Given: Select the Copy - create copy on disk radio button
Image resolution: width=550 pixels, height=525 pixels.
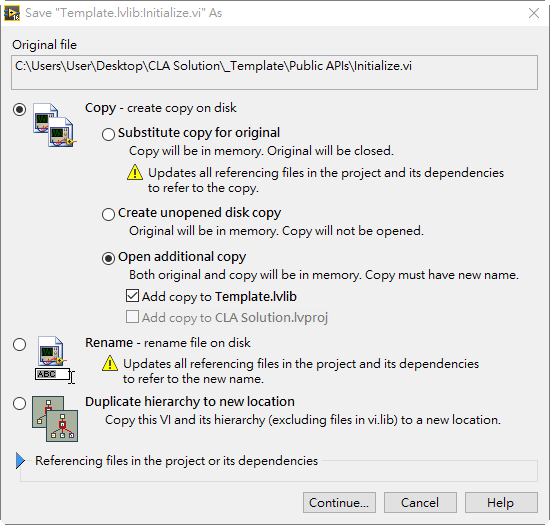Looking at the screenshot, I should click(x=19, y=109).
